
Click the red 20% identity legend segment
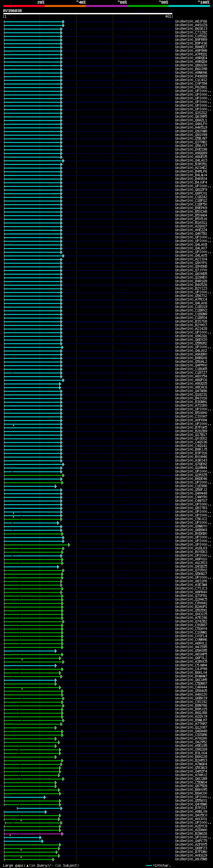point(24,6)
